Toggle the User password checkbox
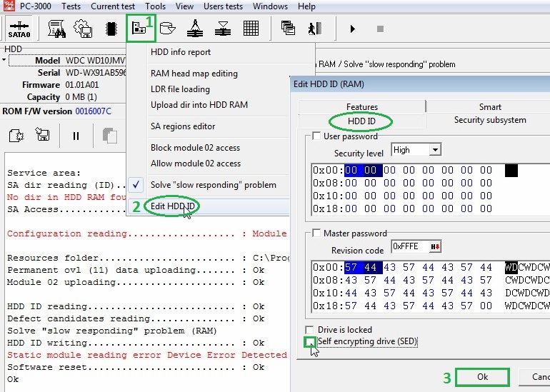This screenshot has width=550, height=392. [316, 136]
